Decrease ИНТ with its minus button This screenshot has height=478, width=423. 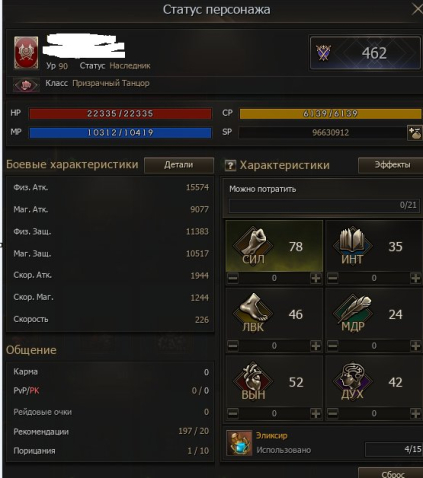[333, 278]
